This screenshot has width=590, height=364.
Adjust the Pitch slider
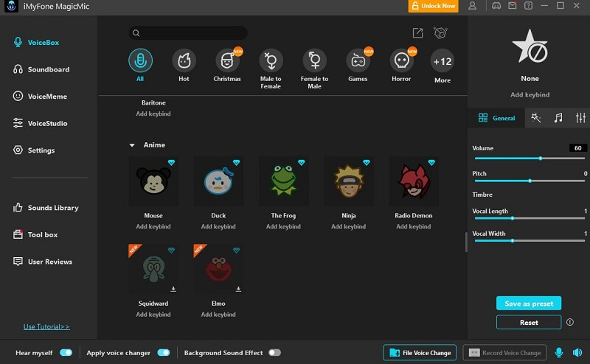coord(530,181)
